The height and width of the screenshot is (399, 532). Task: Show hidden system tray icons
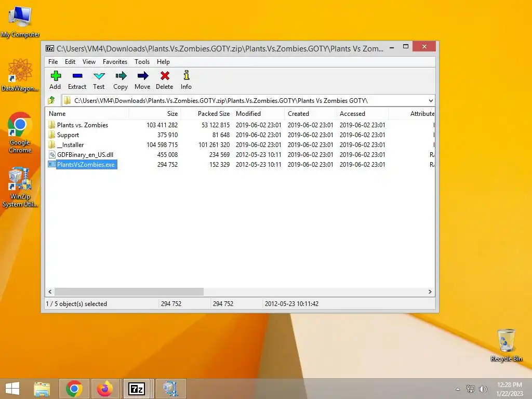tap(458, 389)
